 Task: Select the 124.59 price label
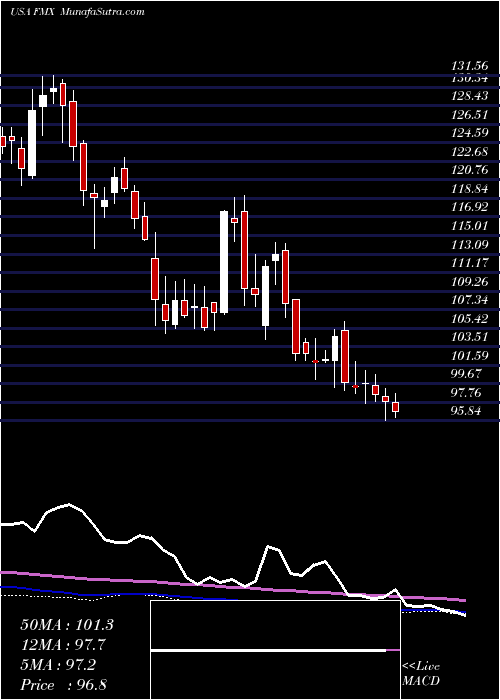(470, 133)
